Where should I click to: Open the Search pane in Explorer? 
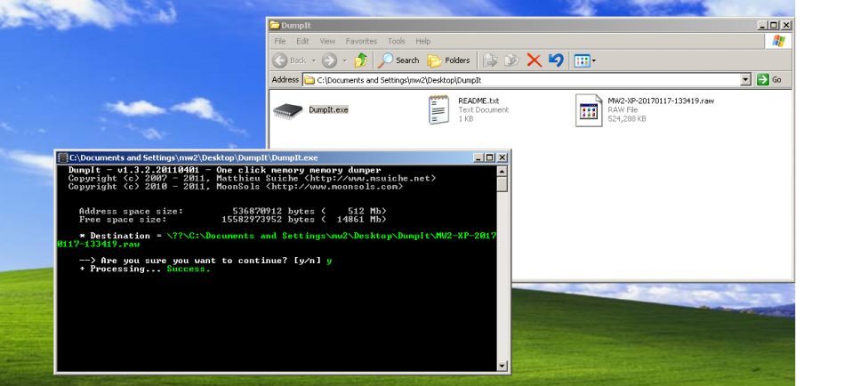coord(398,60)
